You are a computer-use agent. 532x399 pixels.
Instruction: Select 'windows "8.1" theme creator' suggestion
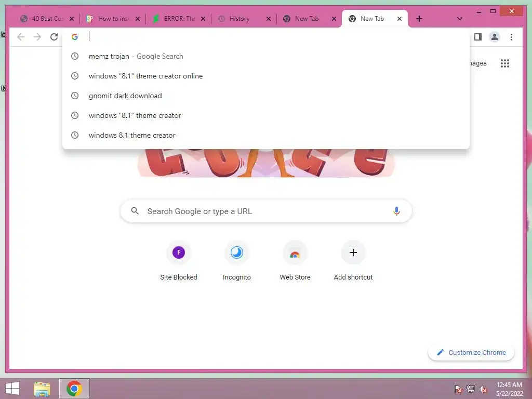point(265,115)
